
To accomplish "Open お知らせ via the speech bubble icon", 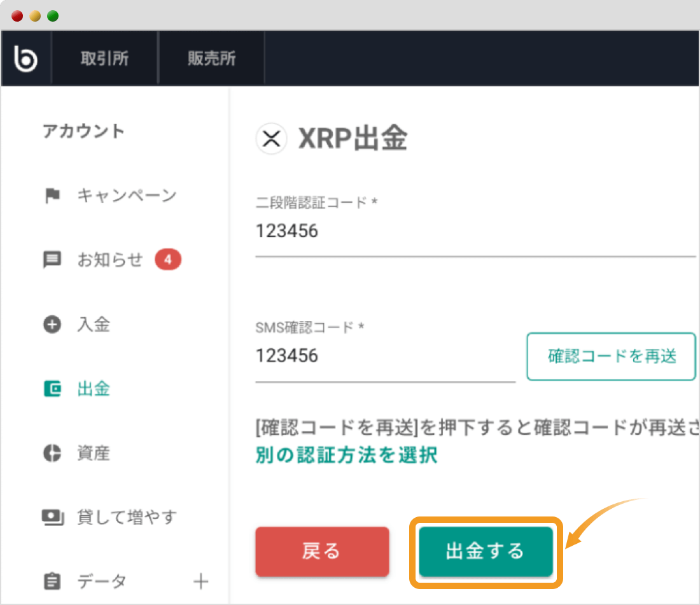I will (52, 259).
